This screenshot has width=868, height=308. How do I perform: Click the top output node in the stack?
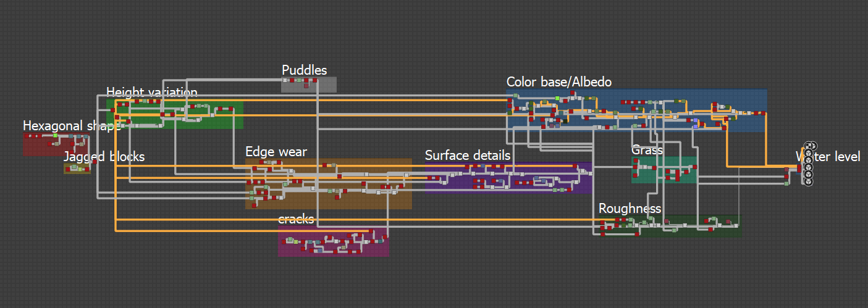(x=808, y=146)
